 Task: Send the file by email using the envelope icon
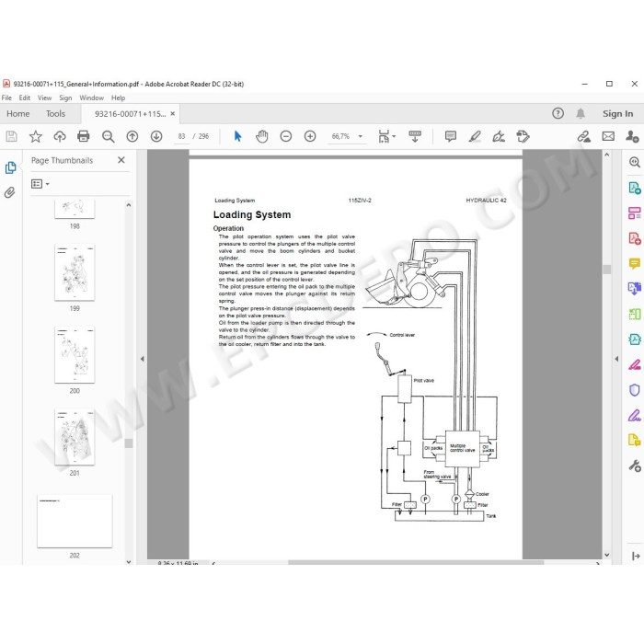[608, 136]
